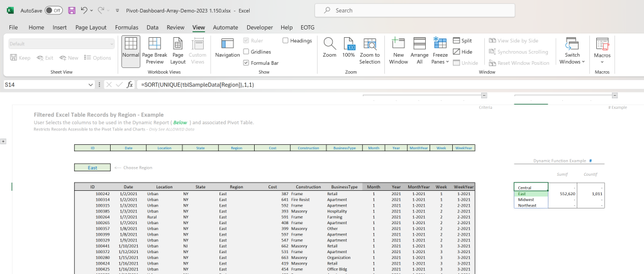Click Split window button
This screenshot has width=644, height=274.
coord(462,41)
